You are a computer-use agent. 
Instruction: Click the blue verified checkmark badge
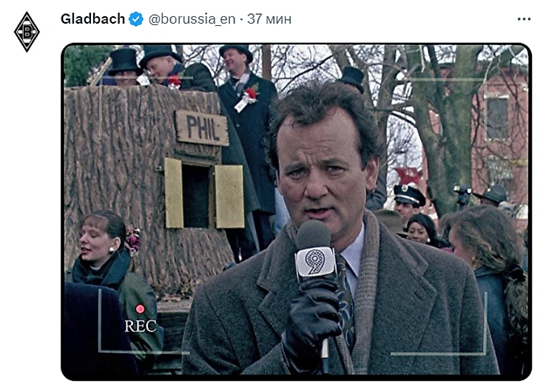click(x=135, y=19)
